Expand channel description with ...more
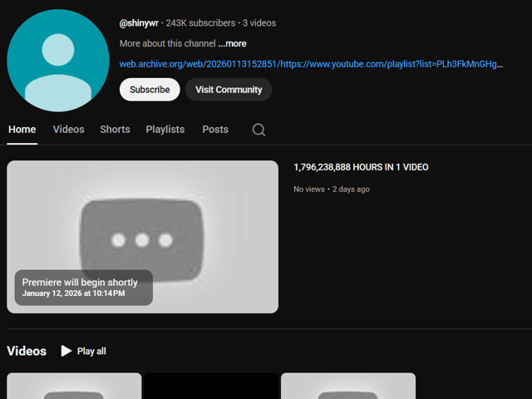532x399 pixels. pyautogui.click(x=232, y=43)
